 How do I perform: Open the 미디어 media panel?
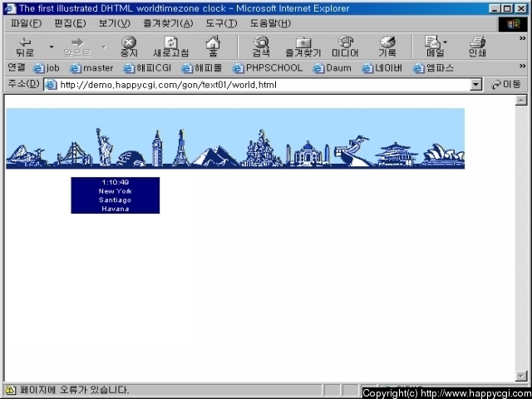point(345,47)
